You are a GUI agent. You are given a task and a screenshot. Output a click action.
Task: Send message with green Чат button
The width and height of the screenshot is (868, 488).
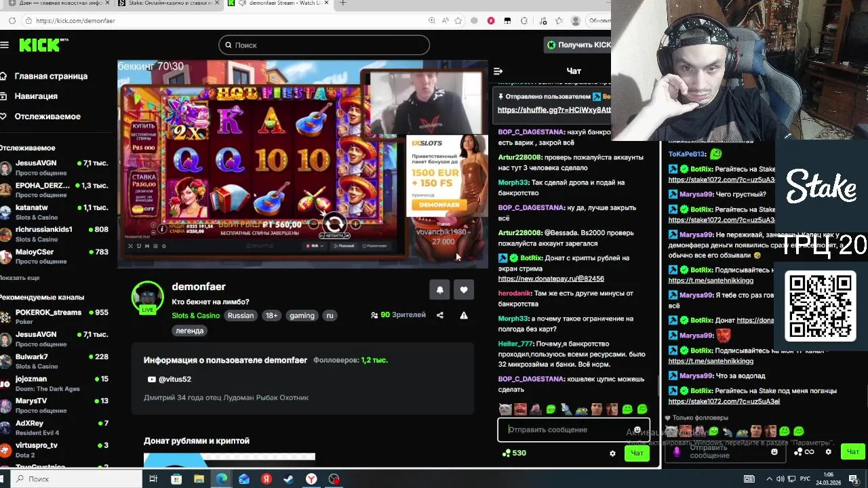click(x=637, y=453)
